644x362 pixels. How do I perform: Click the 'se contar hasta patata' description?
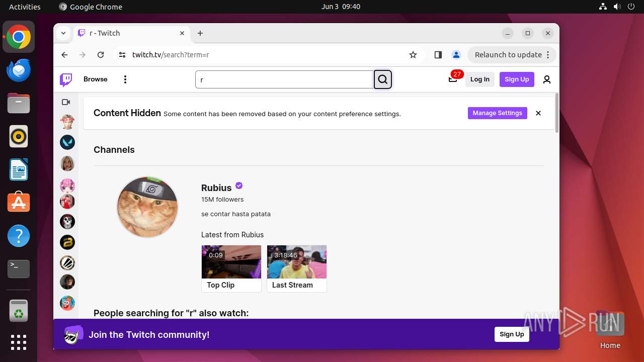tap(236, 214)
